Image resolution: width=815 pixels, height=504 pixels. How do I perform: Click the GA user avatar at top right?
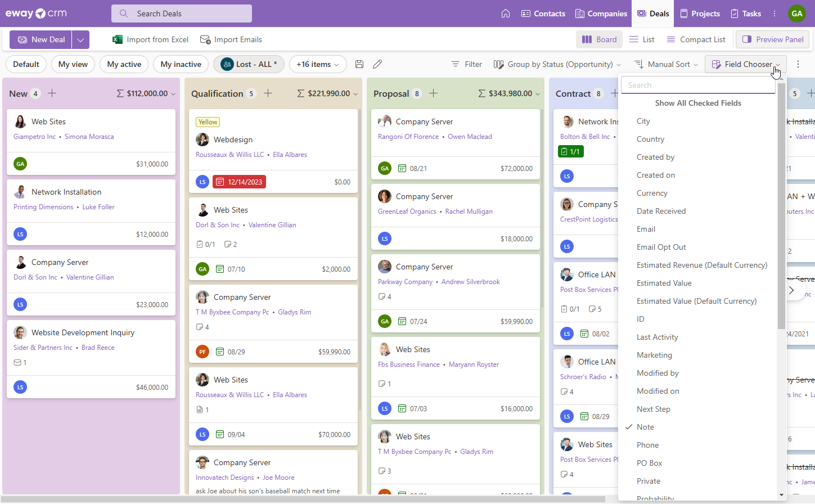tap(797, 13)
